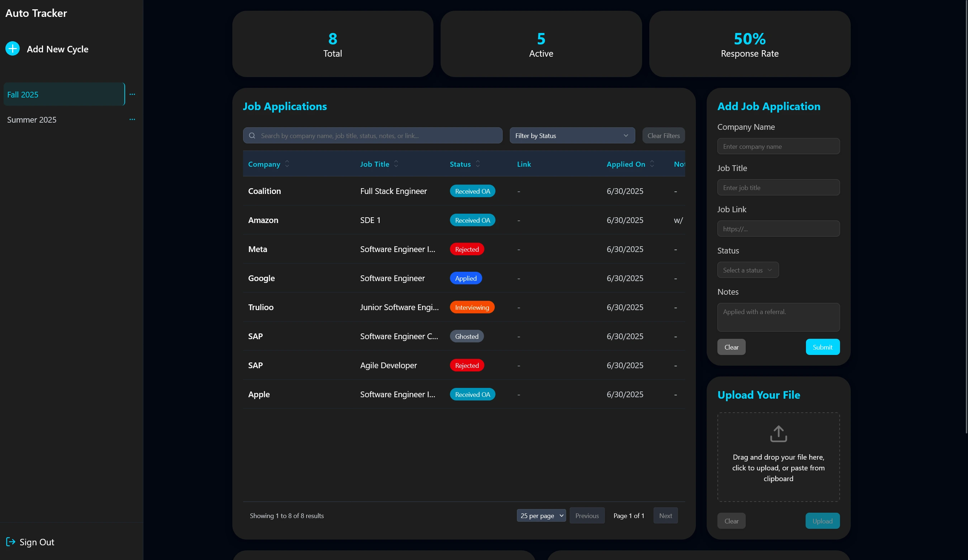
Task: Click the Software Engineer C... job title
Action: [x=399, y=336]
